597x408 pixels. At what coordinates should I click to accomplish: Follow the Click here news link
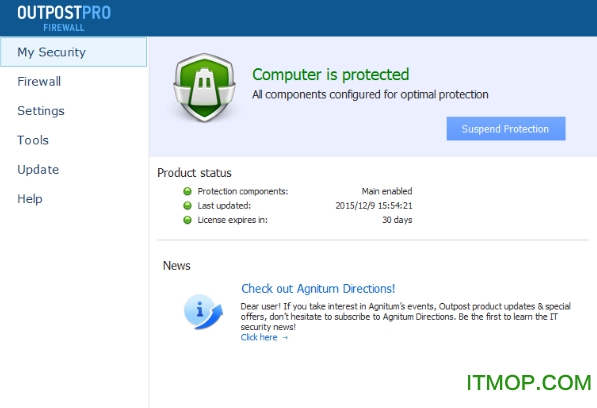point(259,337)
